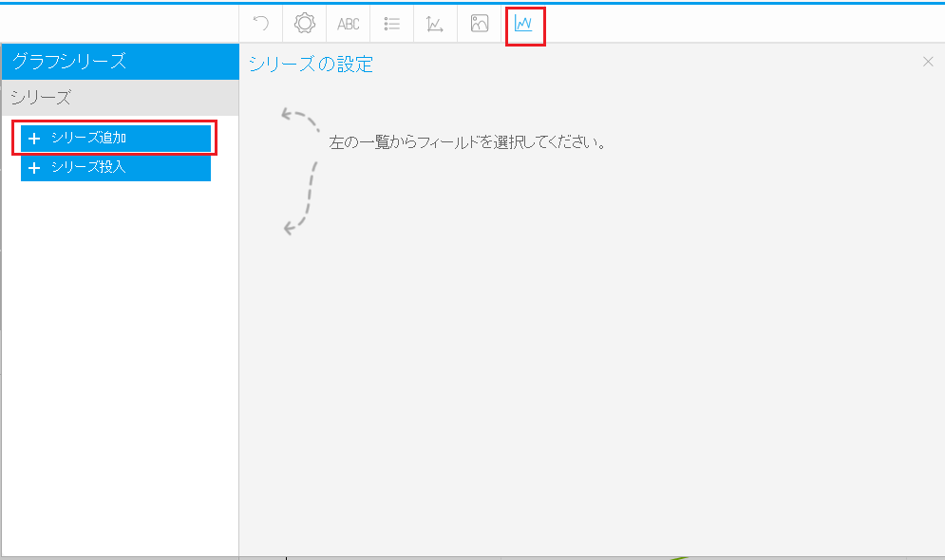Viewport: 945px width, 560px height.
Task: Click the シリーズの設定 heading
Action: [x=311, y=64]
